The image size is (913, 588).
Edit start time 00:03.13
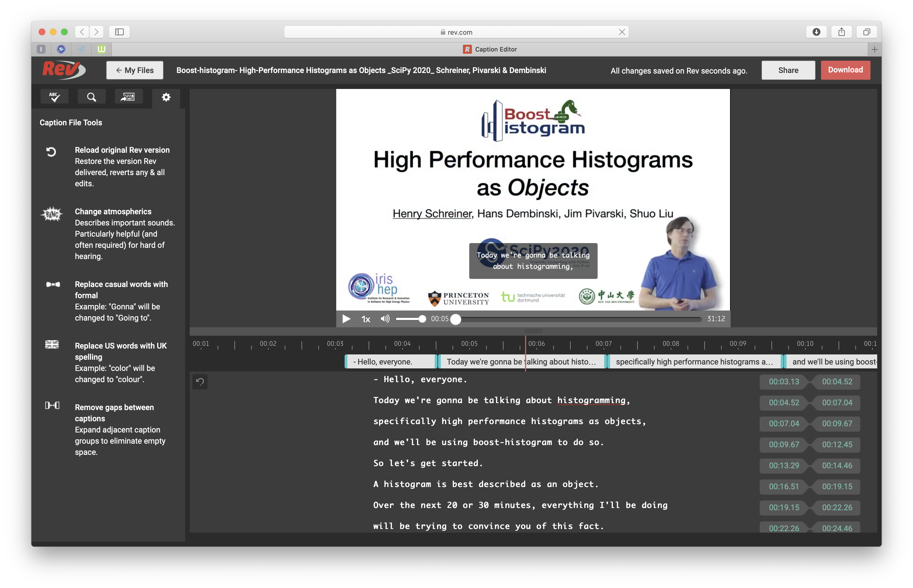pyautogui.click(x=783, y=382)
